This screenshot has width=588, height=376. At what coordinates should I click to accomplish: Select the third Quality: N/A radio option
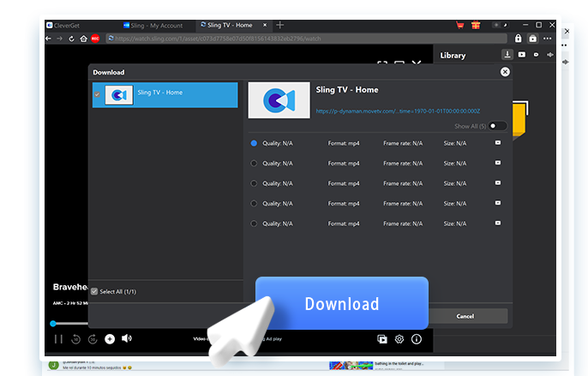pos(254,183)
